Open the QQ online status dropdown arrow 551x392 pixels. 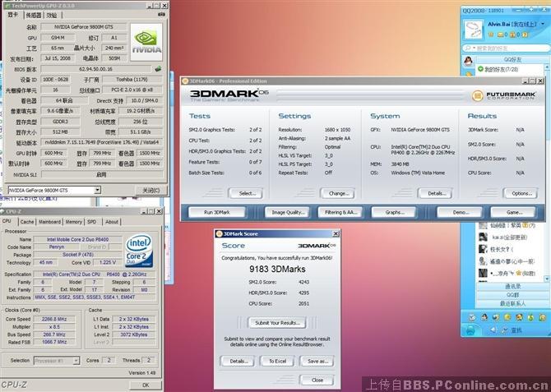click(x=544, y=24)
